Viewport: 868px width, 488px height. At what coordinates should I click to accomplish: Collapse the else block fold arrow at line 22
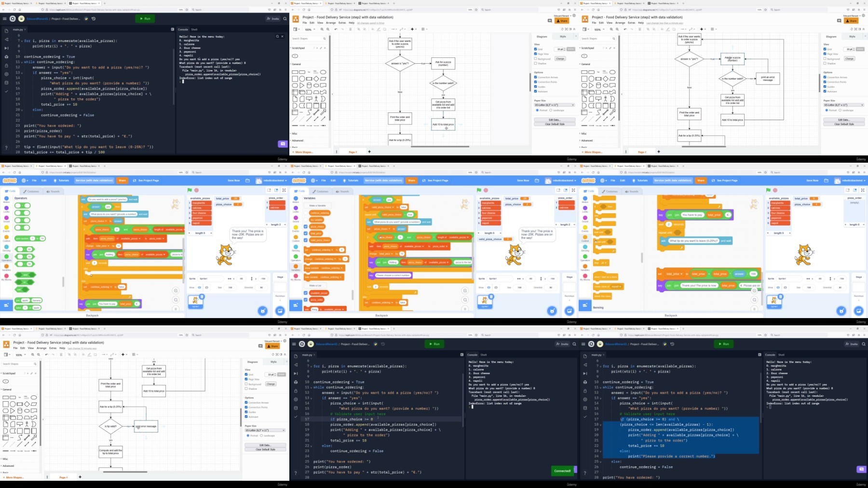pyautogui.click(x=312, y=446)
